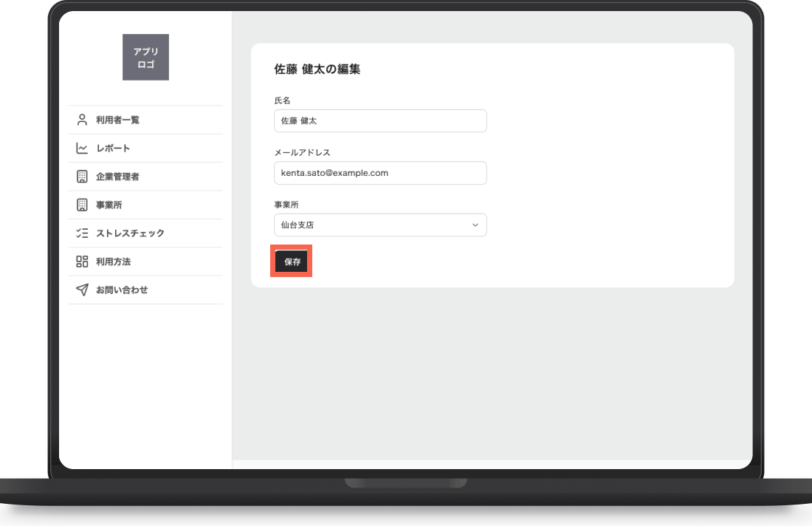Viewport: 812px width, 526px height.
Task: Go to the レポート menu item
Action: coord(145,148)
